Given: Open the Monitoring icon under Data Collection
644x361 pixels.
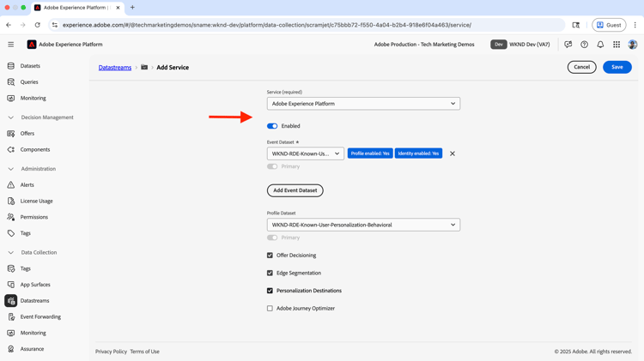Looking at the screenshot, I should 11,333.
